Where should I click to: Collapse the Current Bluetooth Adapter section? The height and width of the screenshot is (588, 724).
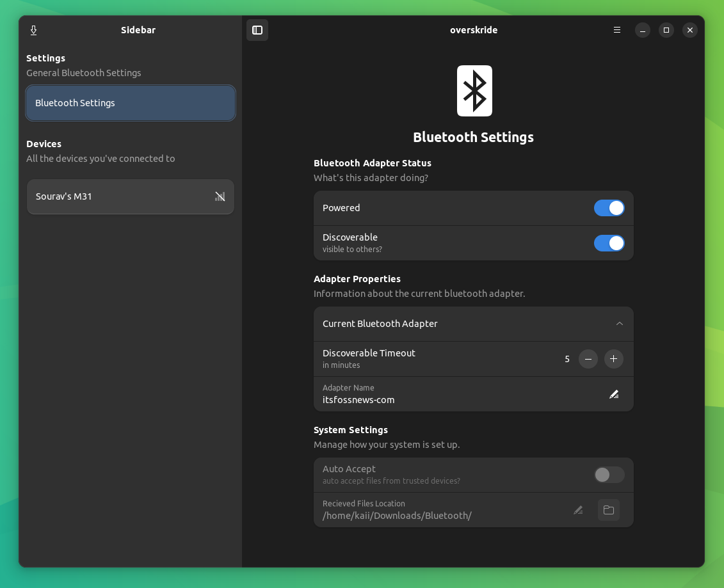point(619,324)
